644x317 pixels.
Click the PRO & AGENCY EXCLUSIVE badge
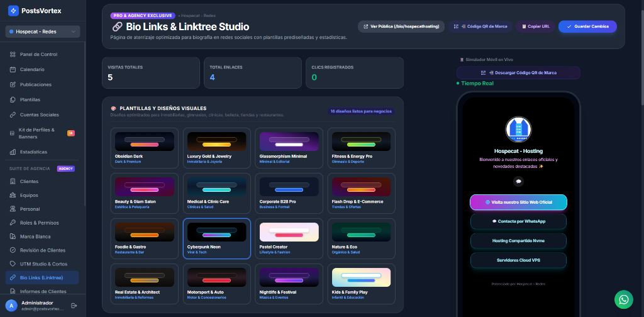point(143,16)
